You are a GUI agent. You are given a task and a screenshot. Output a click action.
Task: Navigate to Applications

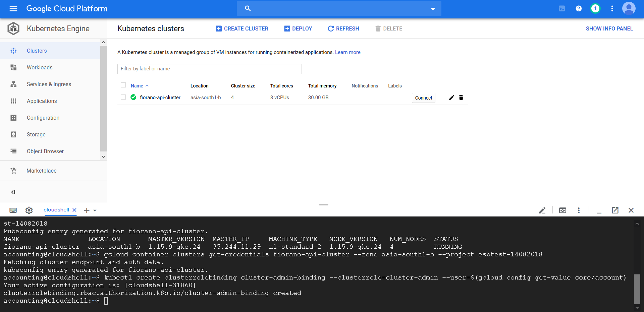[x=50, y=101]
